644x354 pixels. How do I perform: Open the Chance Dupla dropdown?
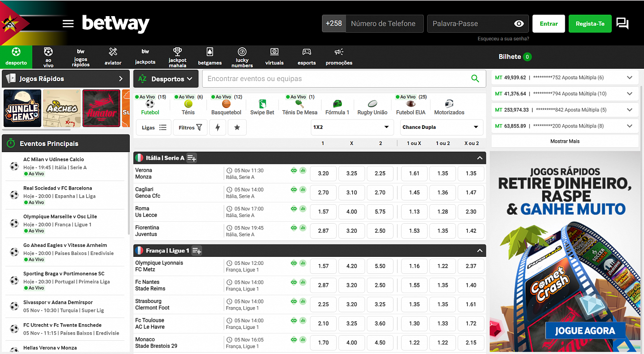tap(440, 127)
